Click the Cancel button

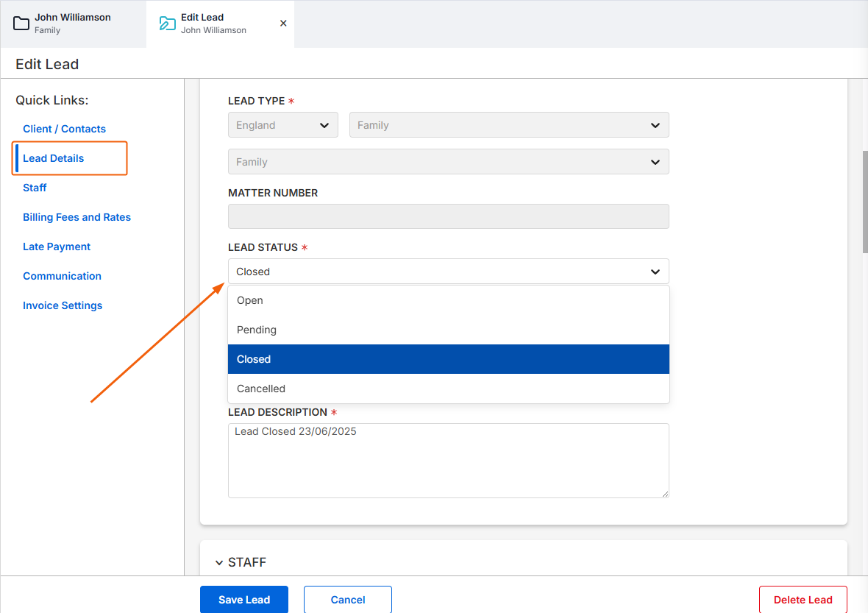(348, 600)
